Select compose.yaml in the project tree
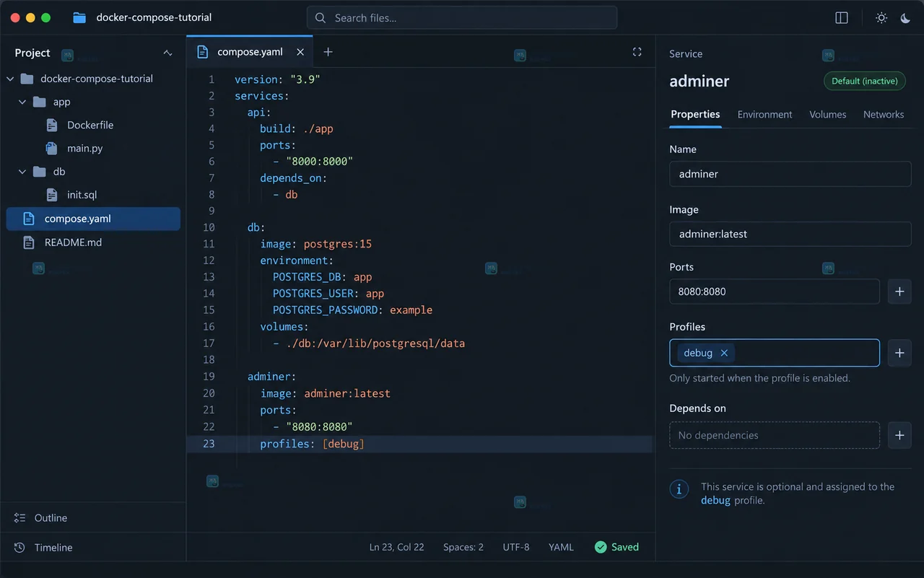Screen dimensions: 924x578 coord(93,219)
